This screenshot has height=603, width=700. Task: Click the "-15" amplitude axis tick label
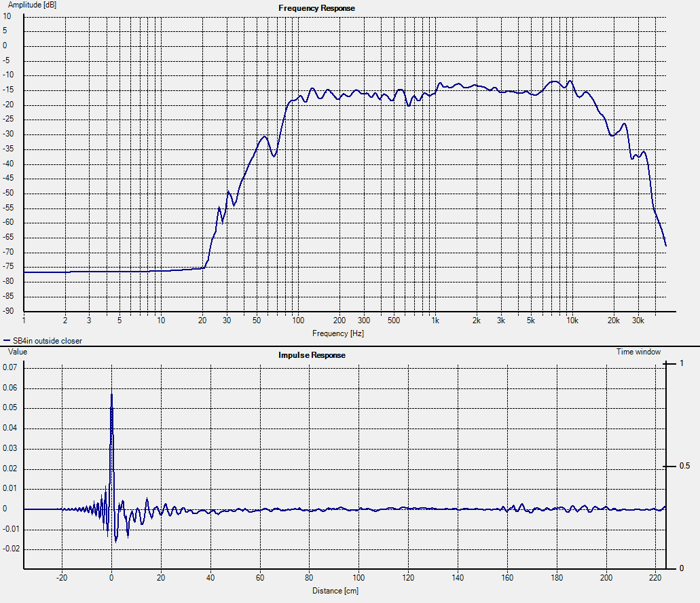(x=8, y=90)
